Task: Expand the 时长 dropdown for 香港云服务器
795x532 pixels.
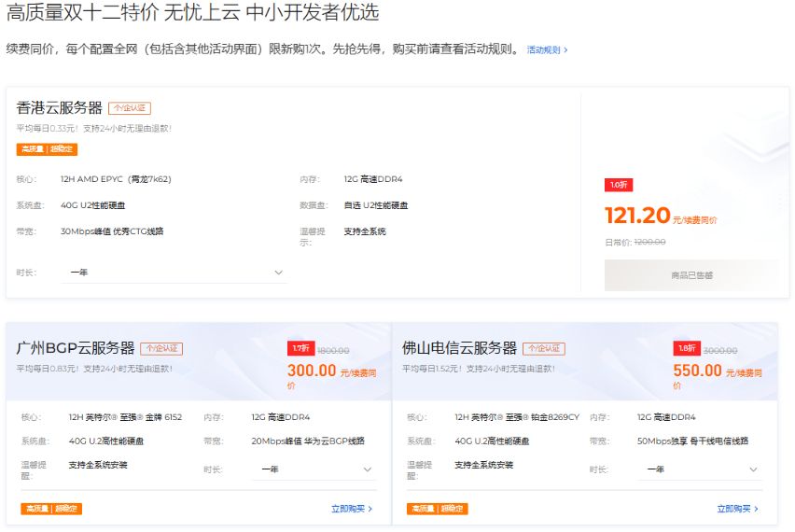Action: [174, 273]
